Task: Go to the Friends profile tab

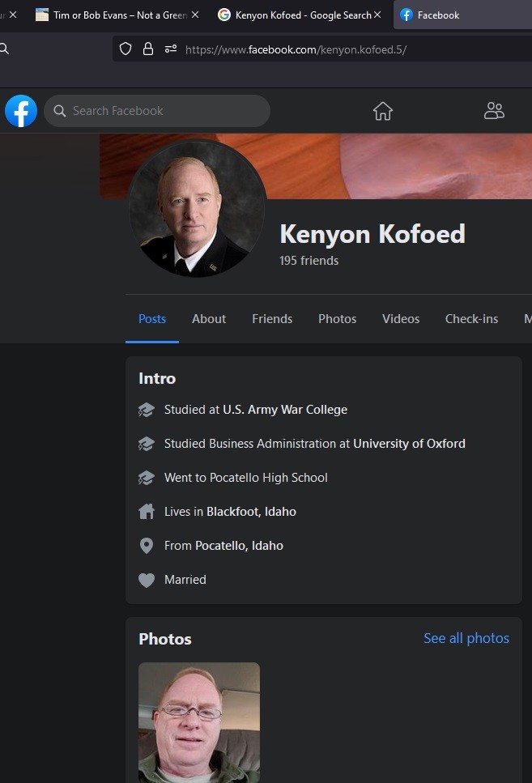Action: [x=272, y=319]
